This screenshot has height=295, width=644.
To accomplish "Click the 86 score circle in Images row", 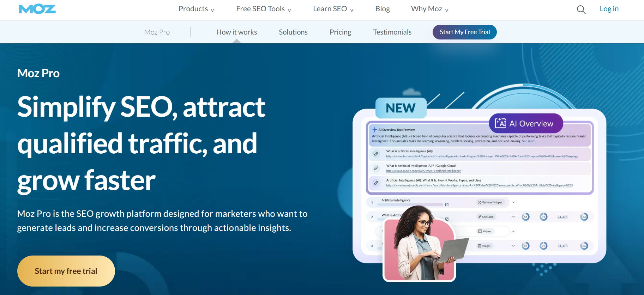I will (x=525, y=246).
